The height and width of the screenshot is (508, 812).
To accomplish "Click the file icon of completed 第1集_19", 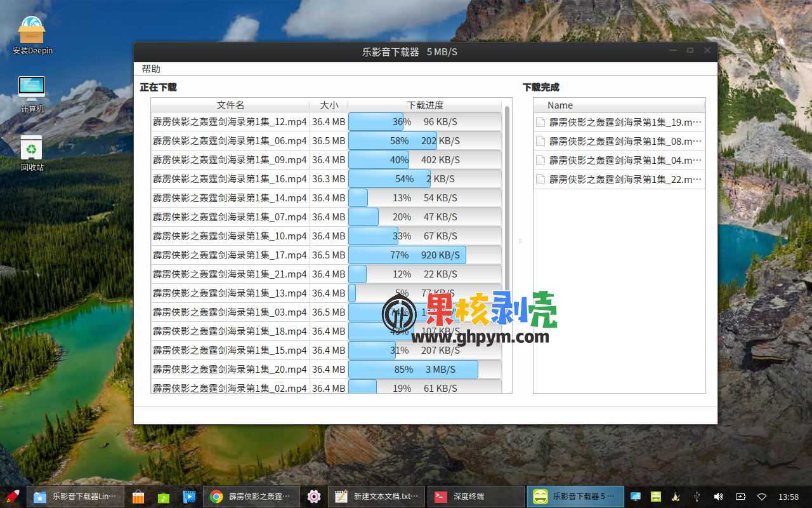I will click(540, 122).
